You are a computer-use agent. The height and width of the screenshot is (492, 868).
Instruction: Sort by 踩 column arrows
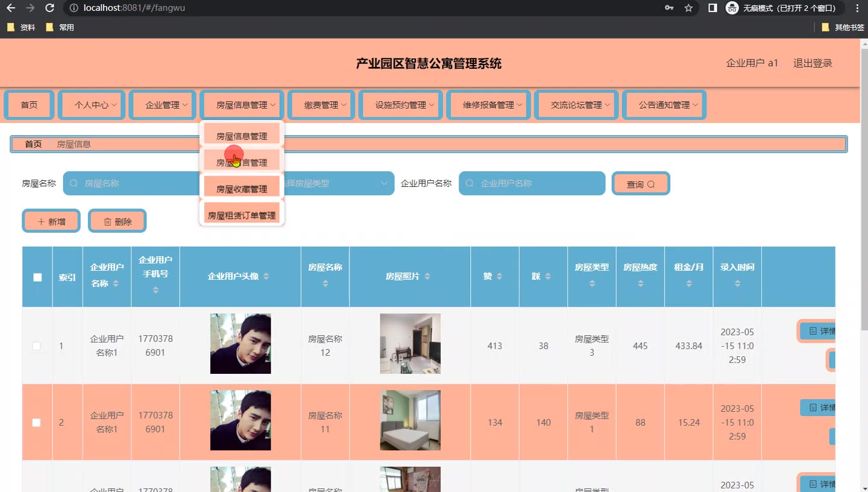pyautogui.click(x=548, y=276)
